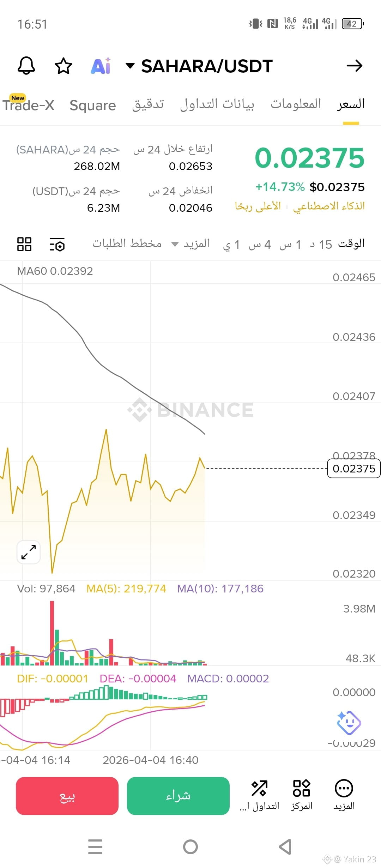This screenshot has width=381, height=868.
Task: Tap the red بيع sell button
Action: [x=67, y=796]
